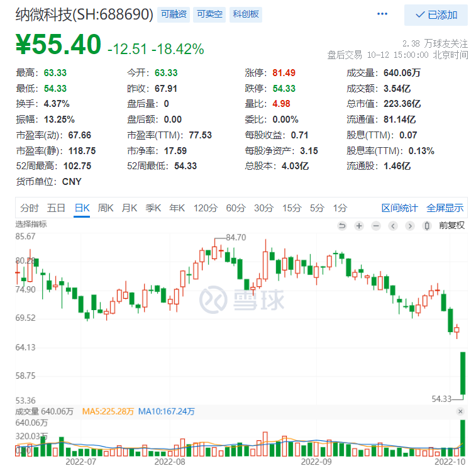Open the 前复权 adjustment dropdown
Screen dimensions: 476x468
451,225
